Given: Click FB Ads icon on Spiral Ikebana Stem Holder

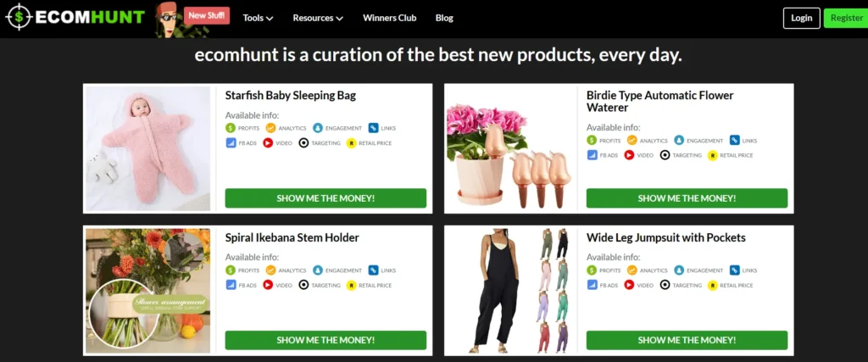Looking at the screenshot, I should click(231, 285).
